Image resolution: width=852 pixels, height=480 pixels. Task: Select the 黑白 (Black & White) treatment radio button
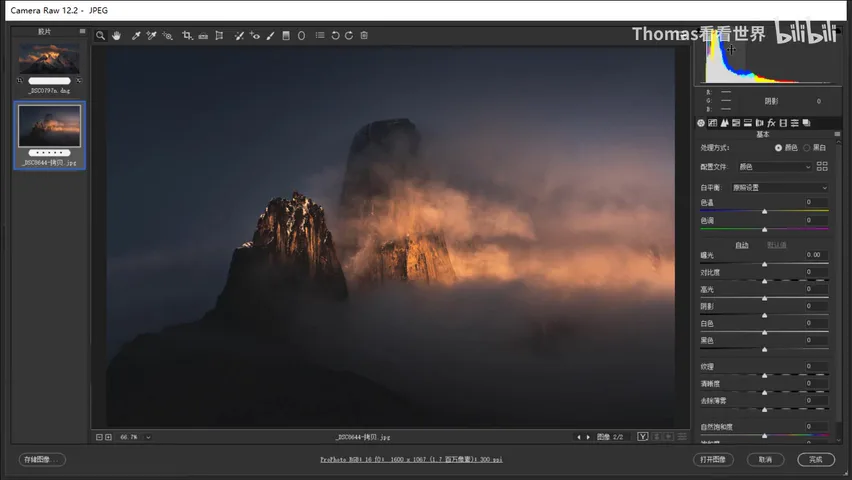click(806, 148)
